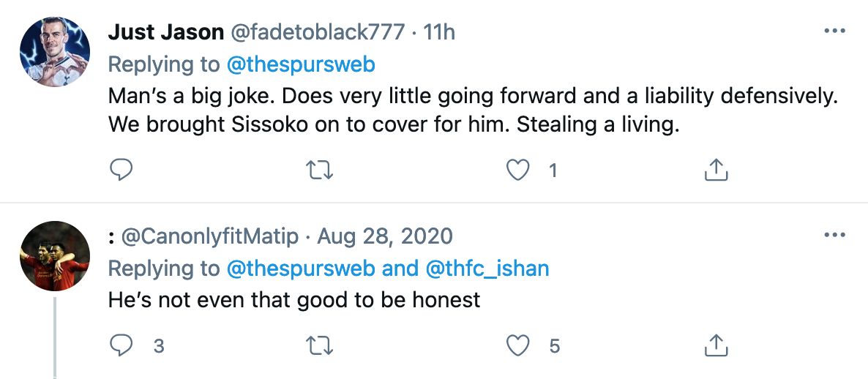Open more options for CanonlyfitMatip's tweet
Viewport: 868px width, 379px height.
pyautogui.click(x=834, y=236)
